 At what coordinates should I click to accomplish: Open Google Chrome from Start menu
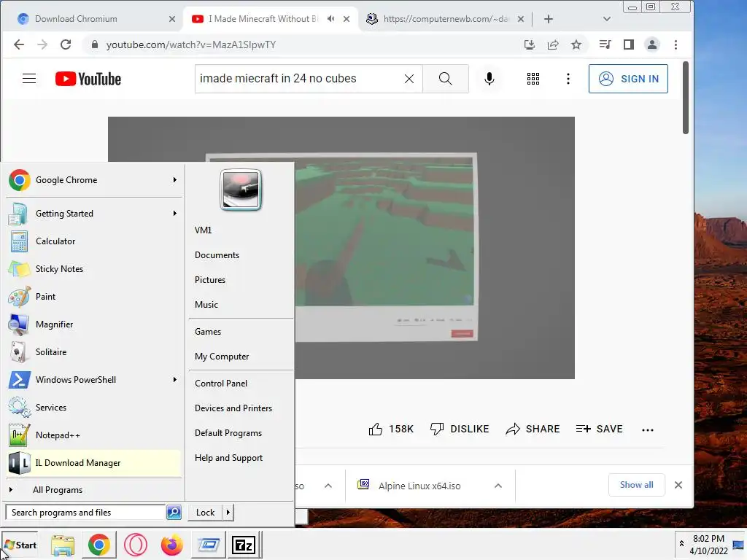coord(93,180)
